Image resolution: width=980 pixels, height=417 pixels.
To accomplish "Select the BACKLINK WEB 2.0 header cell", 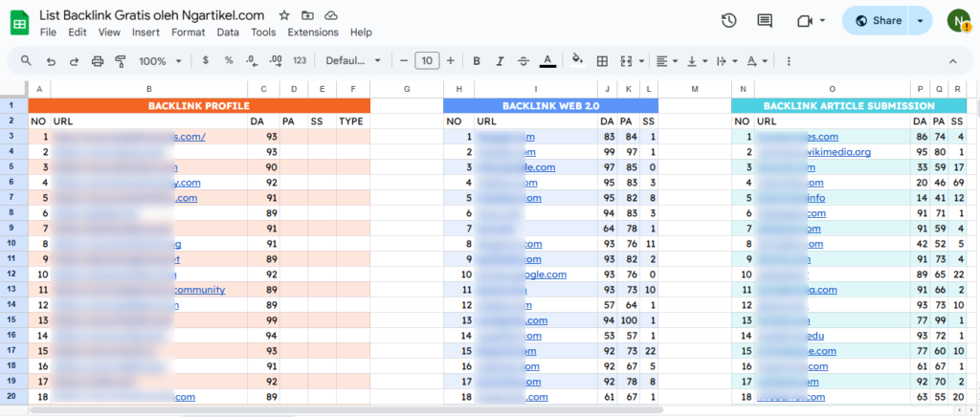I will pos(551,105).
